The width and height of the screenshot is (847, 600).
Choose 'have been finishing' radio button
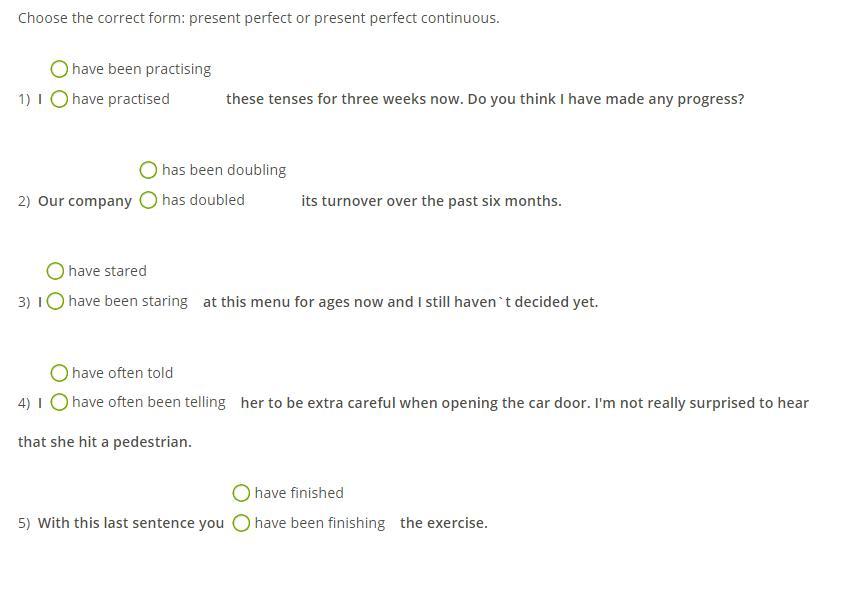241,523
